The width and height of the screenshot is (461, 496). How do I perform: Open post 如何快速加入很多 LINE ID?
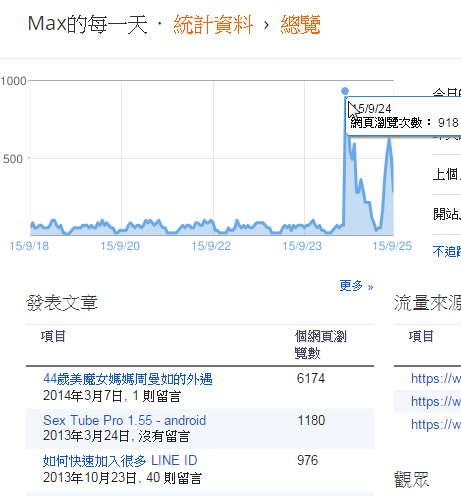120,461
